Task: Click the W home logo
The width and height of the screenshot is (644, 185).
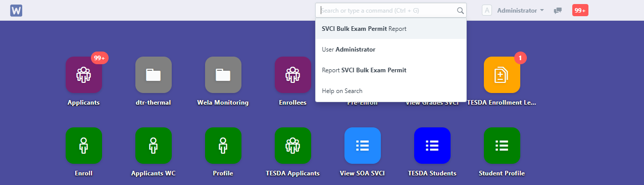Action: tap(16, 10)
